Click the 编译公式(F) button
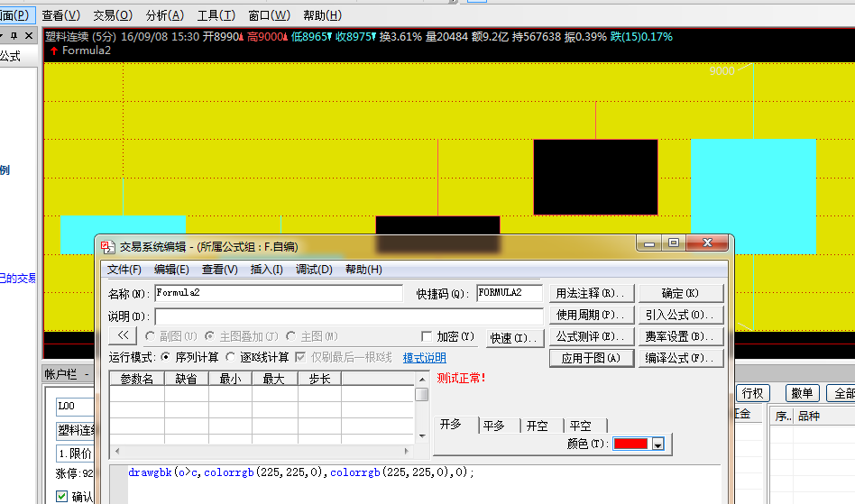This screenshot has height=504, width=855. [x=682, y=358]
